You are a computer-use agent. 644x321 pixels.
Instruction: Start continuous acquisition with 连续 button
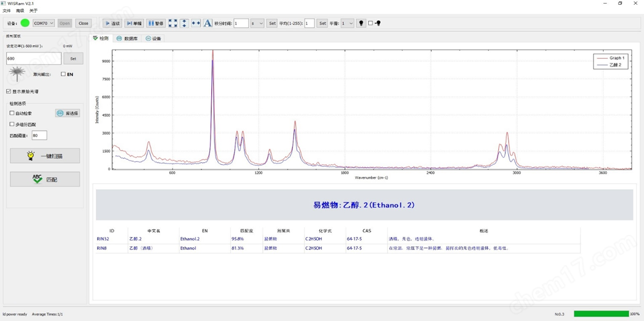(112, 23)
